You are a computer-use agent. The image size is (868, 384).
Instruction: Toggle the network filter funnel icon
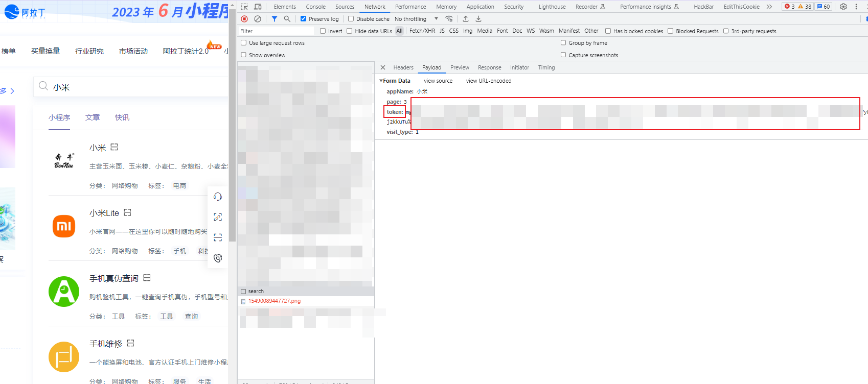(x=275, y=19)
